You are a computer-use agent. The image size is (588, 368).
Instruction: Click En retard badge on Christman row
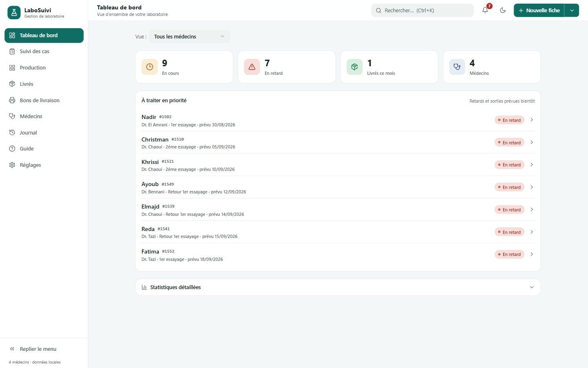(510, 143)
